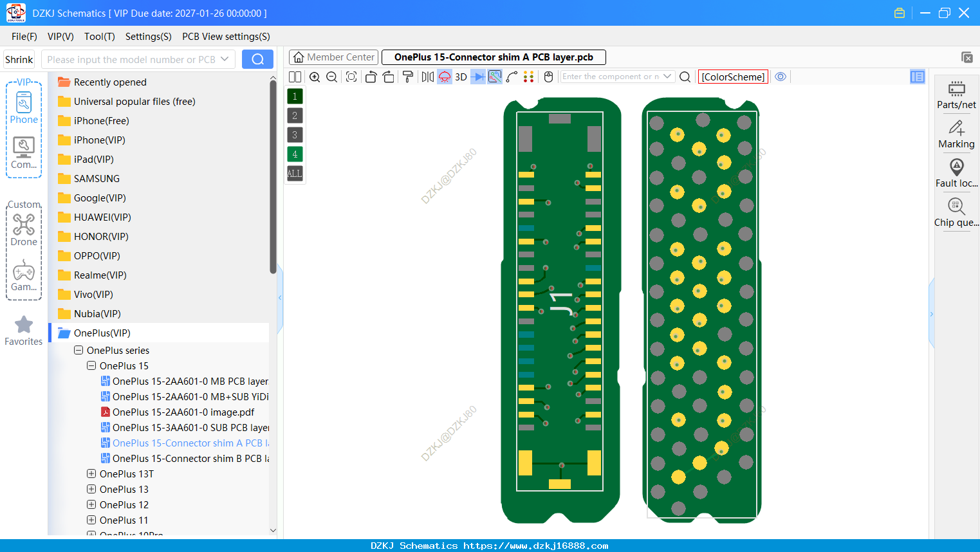Collapse the OnePlus 15 node
The width and height of the screenshot is (980, 552).
(91, 366)
